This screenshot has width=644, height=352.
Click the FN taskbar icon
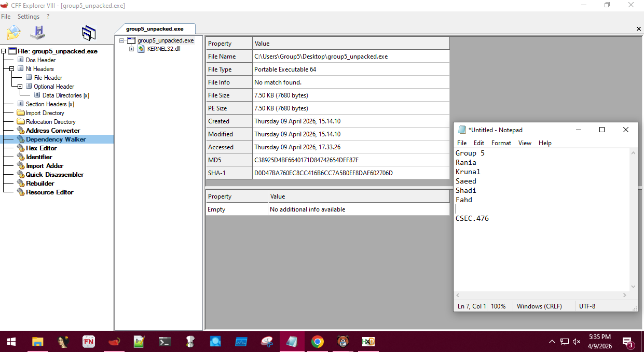point(89,342)
